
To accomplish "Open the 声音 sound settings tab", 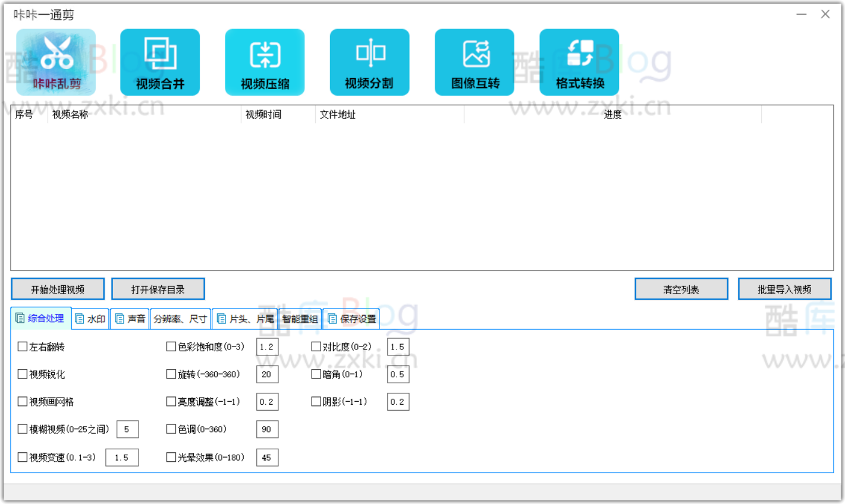I will (130, 318).
